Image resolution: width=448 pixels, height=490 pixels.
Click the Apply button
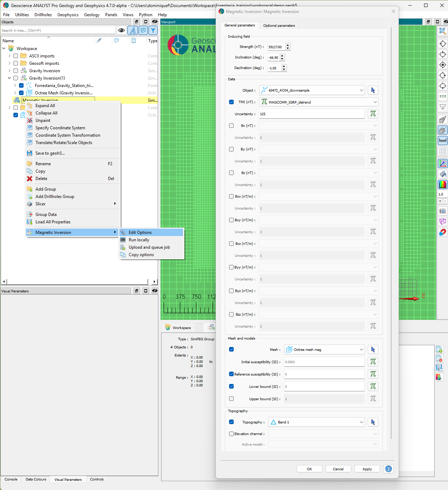tap(367, 469)
